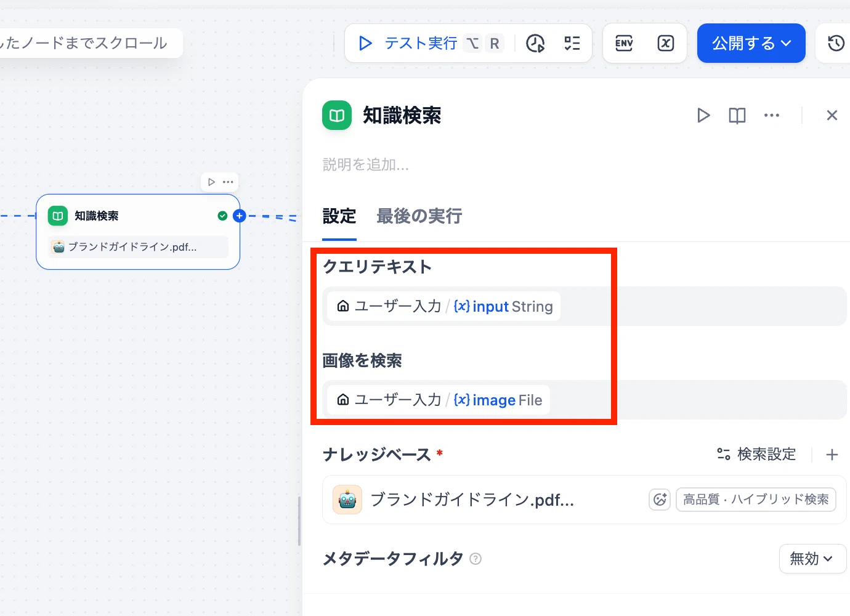The image size is (850, 616).
Task: Add a knowledge base with plus icon
Action: [x=832, y=455]
